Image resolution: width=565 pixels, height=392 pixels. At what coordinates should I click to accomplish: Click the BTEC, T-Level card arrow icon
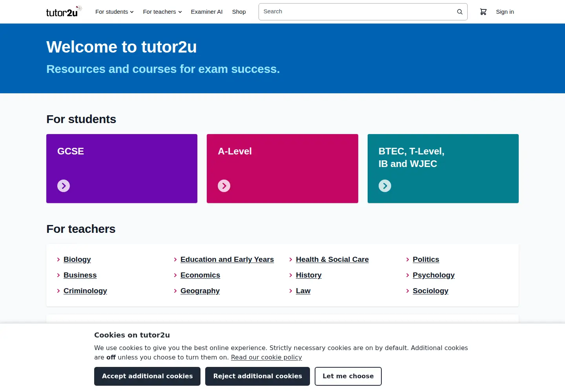pyautogui.click(x=385, y=186)
